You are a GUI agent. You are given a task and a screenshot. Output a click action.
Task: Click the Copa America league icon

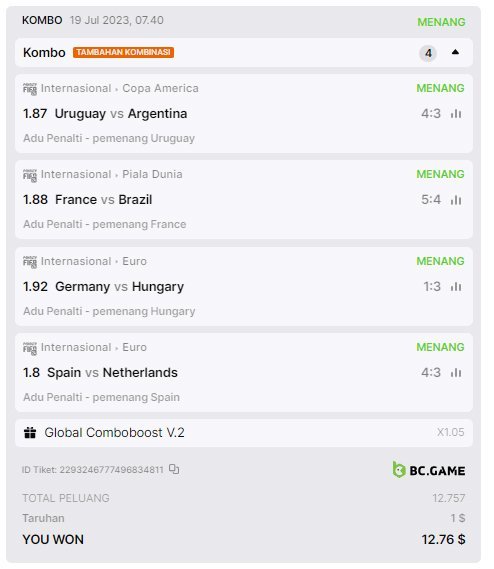pos(30,89)
